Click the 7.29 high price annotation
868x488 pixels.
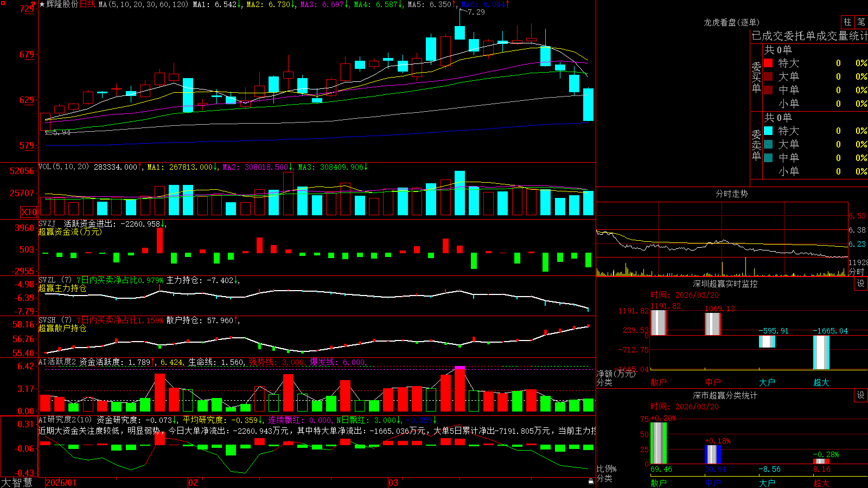pyautogui.click(x=476, y=12)
